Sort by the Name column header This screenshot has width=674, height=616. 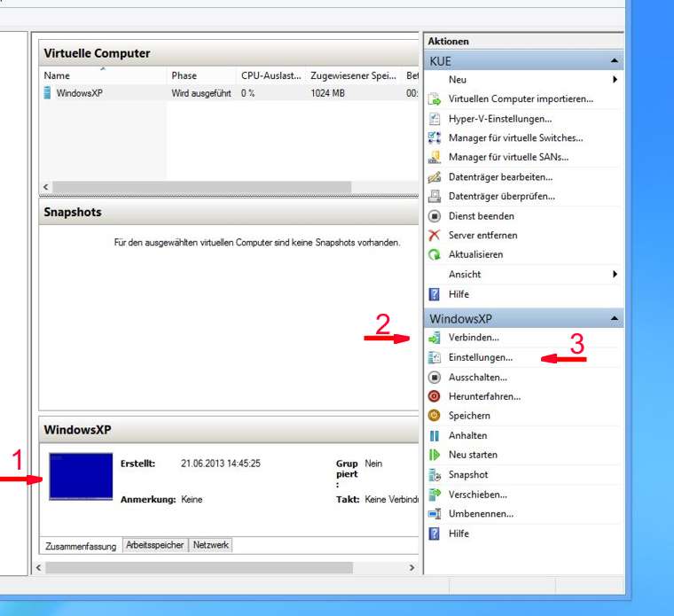pyautogui.click(x=102, y=75)
